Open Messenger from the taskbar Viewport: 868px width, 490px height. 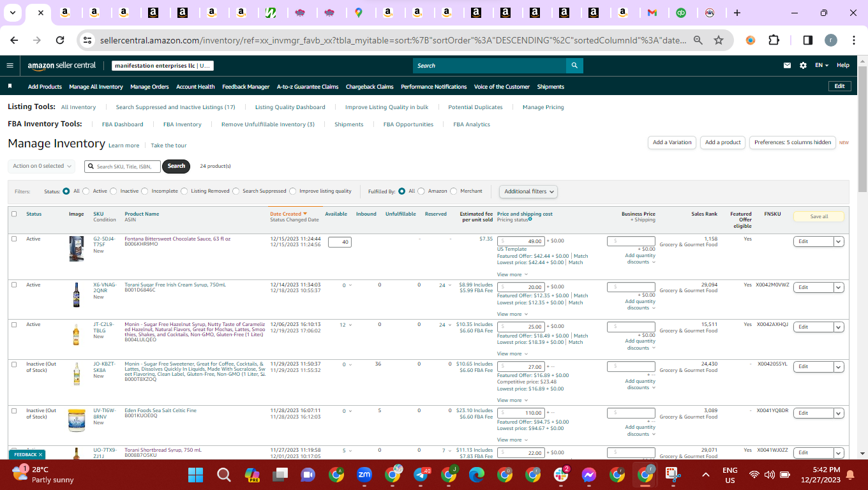[x=588, y=475]
